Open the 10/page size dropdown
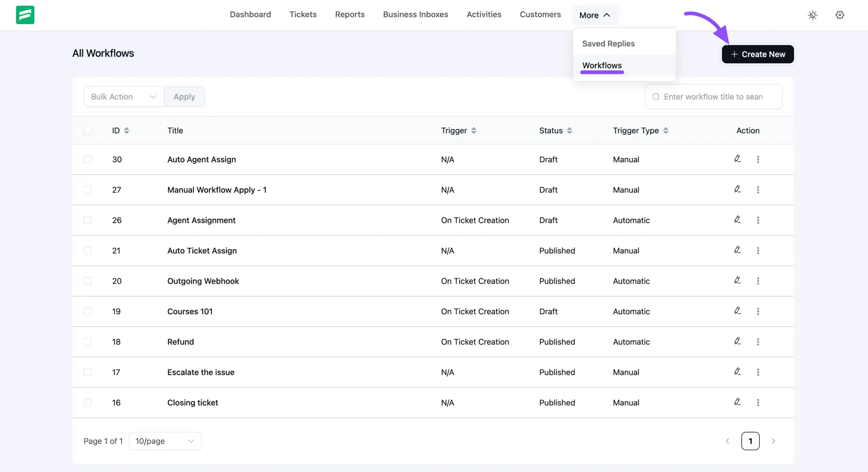This screenshot has height=472, width=868. (165, 441)
